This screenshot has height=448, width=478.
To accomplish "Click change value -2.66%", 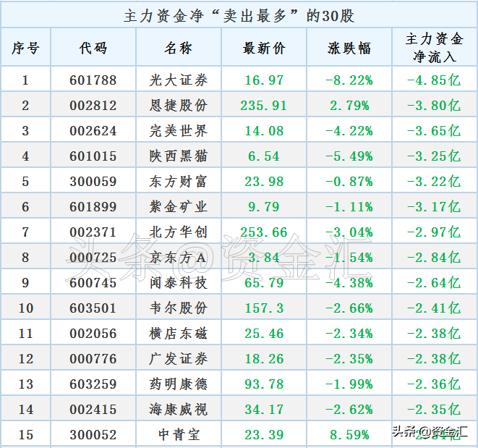I will pos(349,308).
